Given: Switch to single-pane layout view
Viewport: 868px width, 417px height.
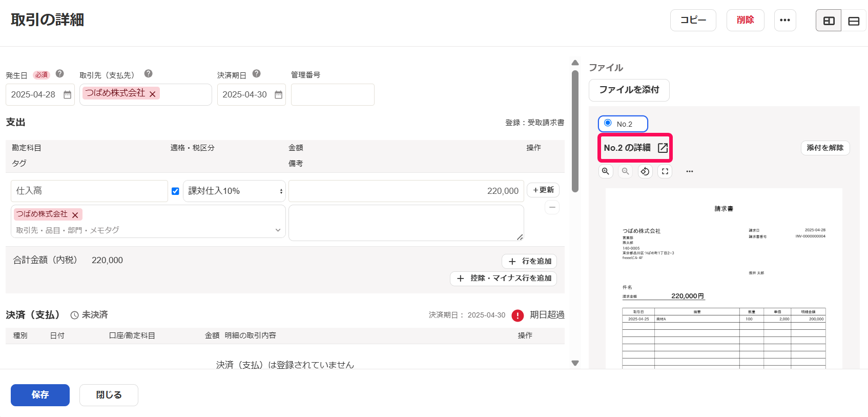Looking at the screenshot, I should pos(854,21).
